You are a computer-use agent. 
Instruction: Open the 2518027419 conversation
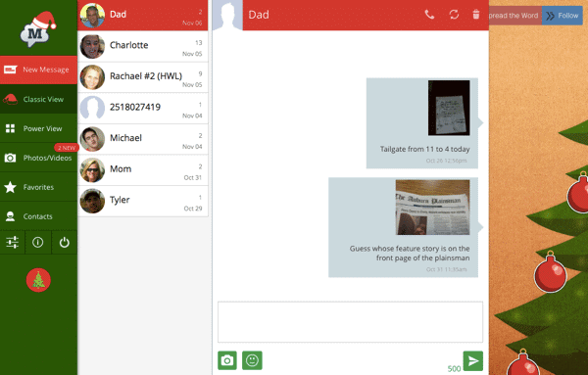click(x=142, y=109)
